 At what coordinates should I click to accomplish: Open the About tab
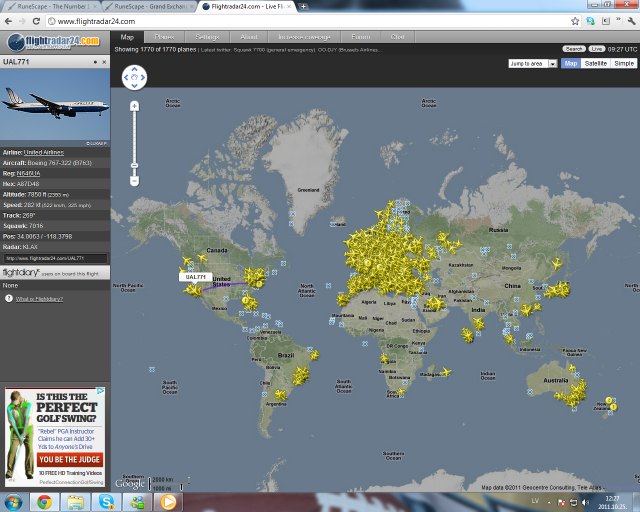pos(249,37)
